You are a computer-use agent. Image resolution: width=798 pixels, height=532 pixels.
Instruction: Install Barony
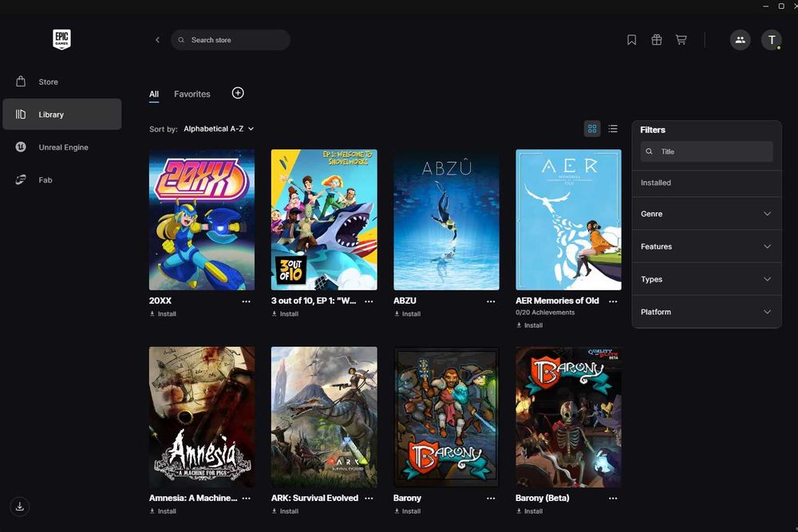coord(407,511)
